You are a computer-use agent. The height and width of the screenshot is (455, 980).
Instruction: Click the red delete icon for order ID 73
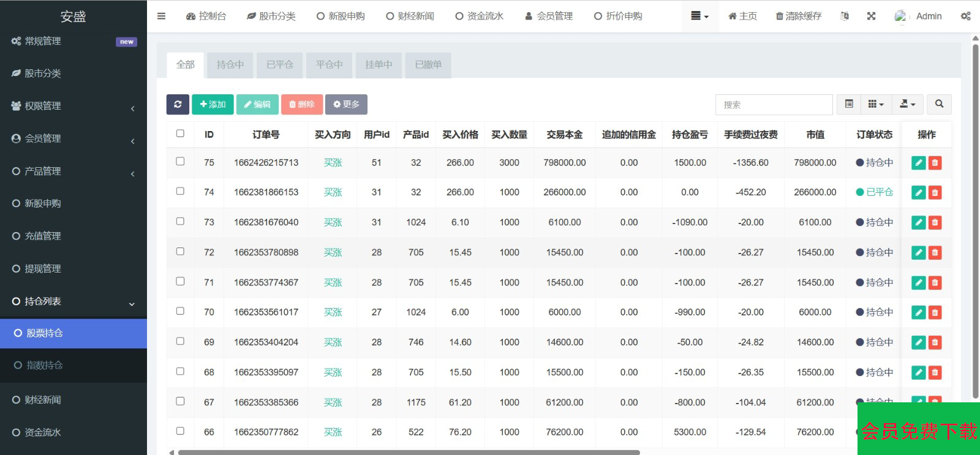click(935, 223)
